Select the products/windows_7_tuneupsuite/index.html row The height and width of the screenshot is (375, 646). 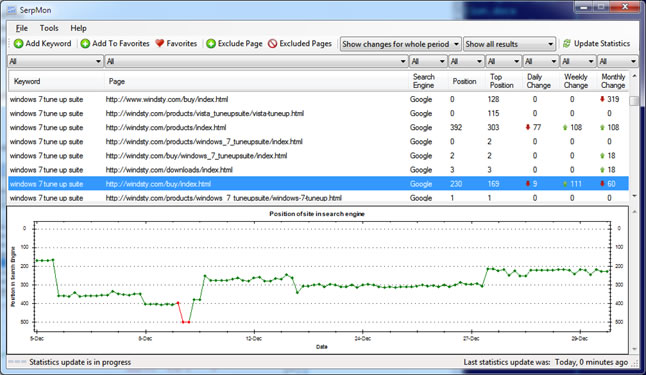click(x=318, y=141)
